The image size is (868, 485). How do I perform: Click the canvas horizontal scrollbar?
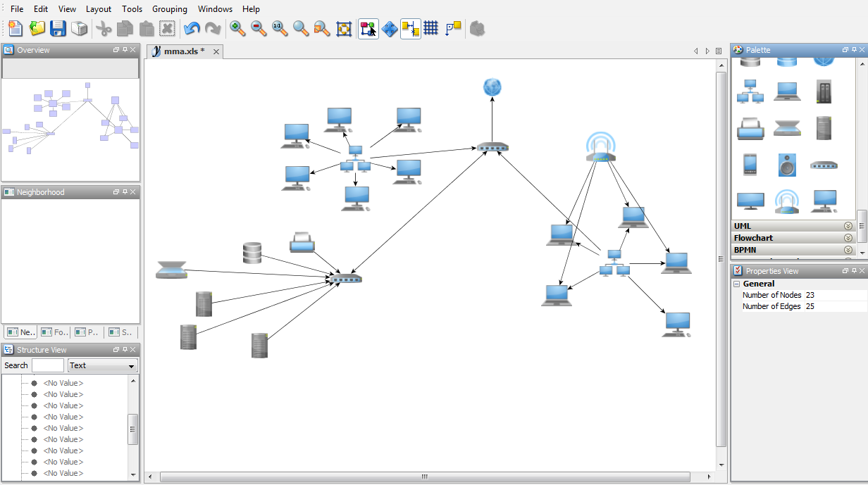click(425, 477)
